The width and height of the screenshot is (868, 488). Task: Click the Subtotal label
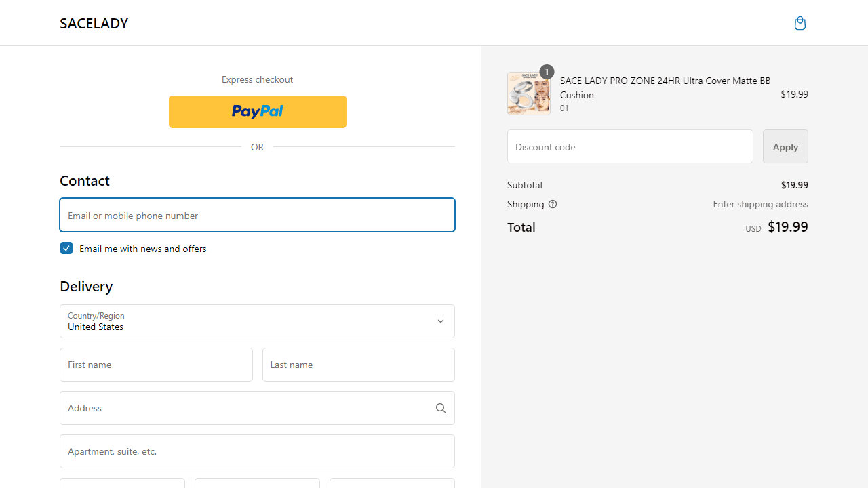tap(525, 185)
